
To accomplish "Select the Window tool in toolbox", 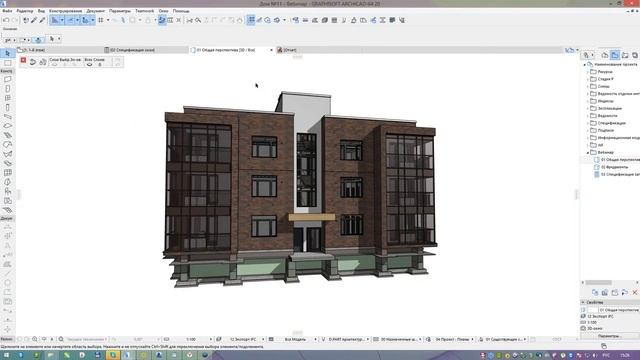I will 7,98.
